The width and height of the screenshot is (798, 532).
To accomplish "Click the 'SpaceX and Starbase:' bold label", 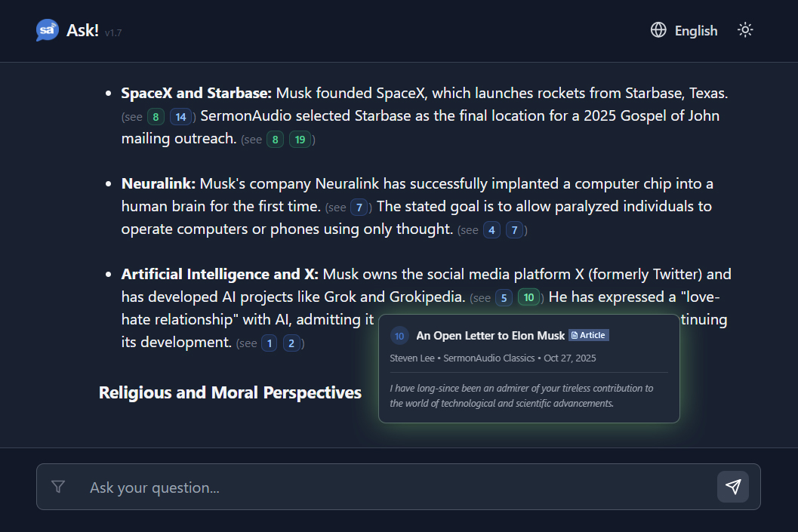I will (196, 93).
